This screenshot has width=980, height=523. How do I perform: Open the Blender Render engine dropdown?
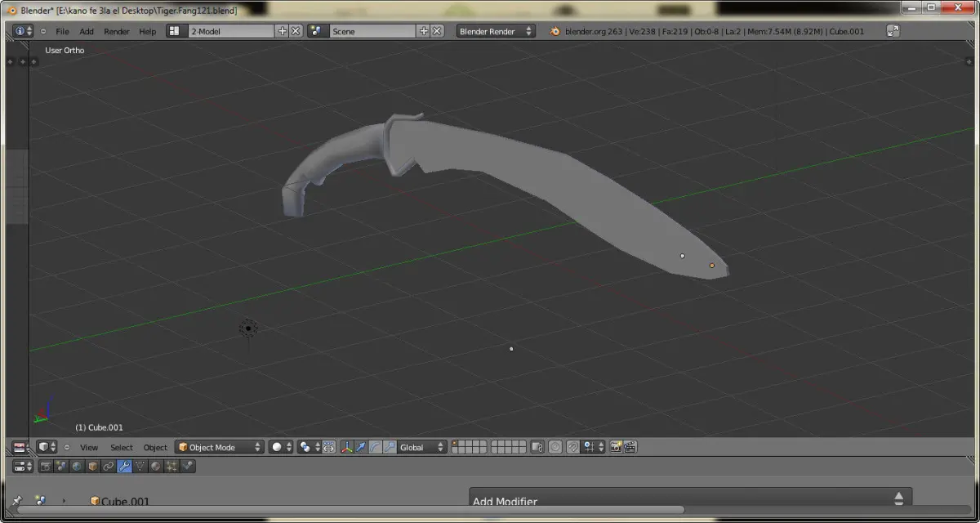click(x=495, y=31)
